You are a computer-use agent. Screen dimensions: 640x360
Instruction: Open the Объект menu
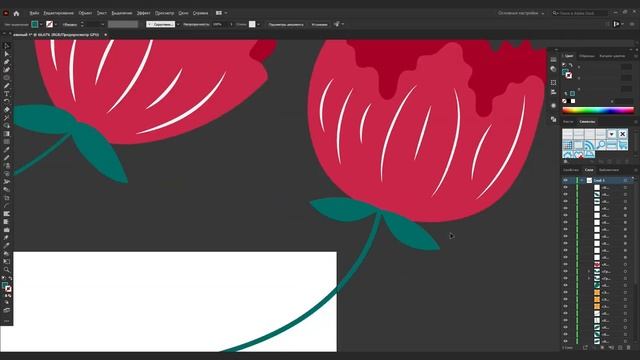85,13
